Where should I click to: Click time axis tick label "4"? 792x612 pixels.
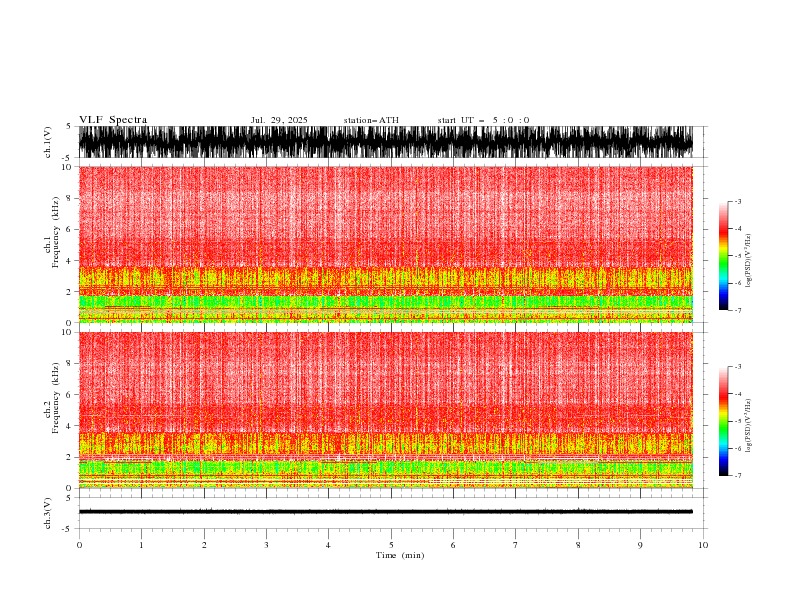click(328, 545)
